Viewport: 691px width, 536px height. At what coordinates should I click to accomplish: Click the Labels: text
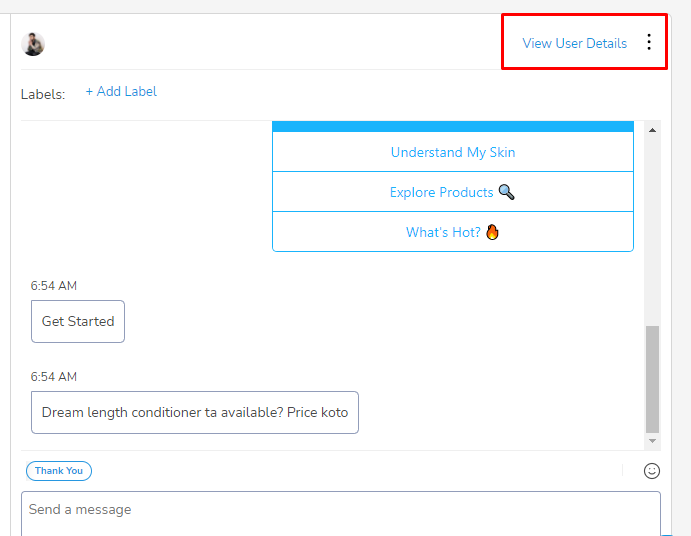(43, 94)
